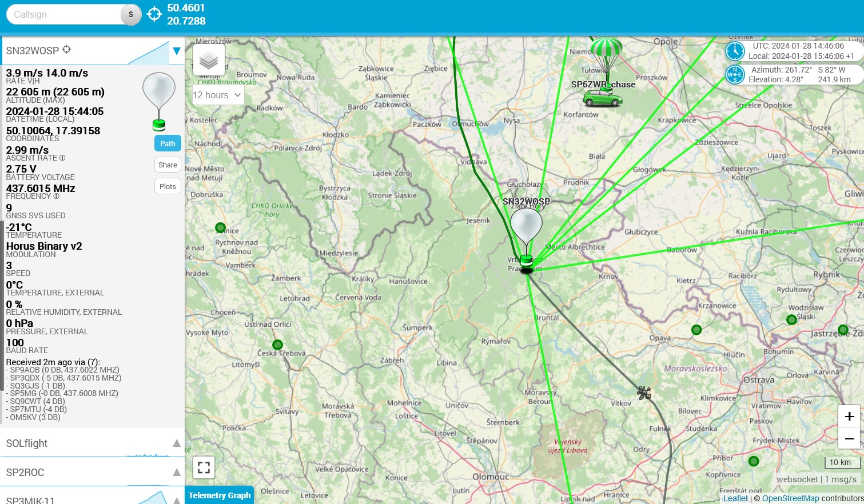
Task: Click the compass azimuth icon
Action: (735, 74)
